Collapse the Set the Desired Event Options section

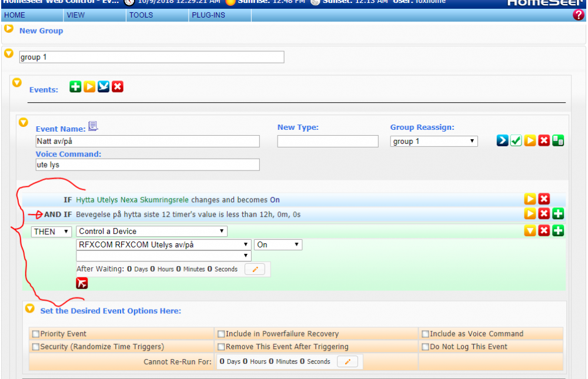(x=29, y=308)
